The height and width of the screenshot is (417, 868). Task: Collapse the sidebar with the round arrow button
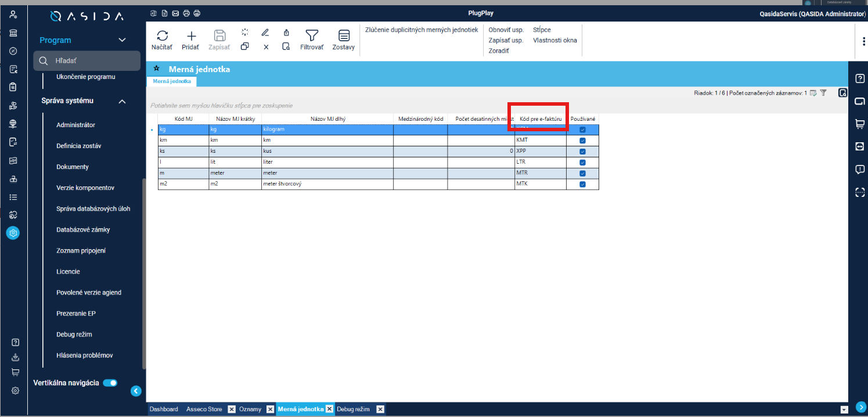coord(136,391)
